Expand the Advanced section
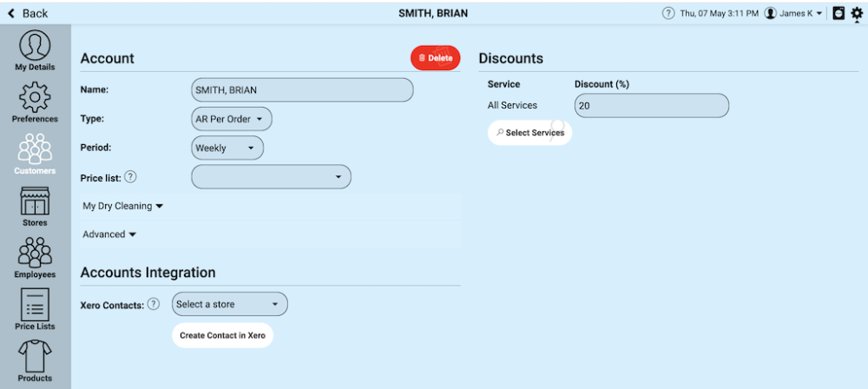This screenshot has width=868, height=389. 109,234
